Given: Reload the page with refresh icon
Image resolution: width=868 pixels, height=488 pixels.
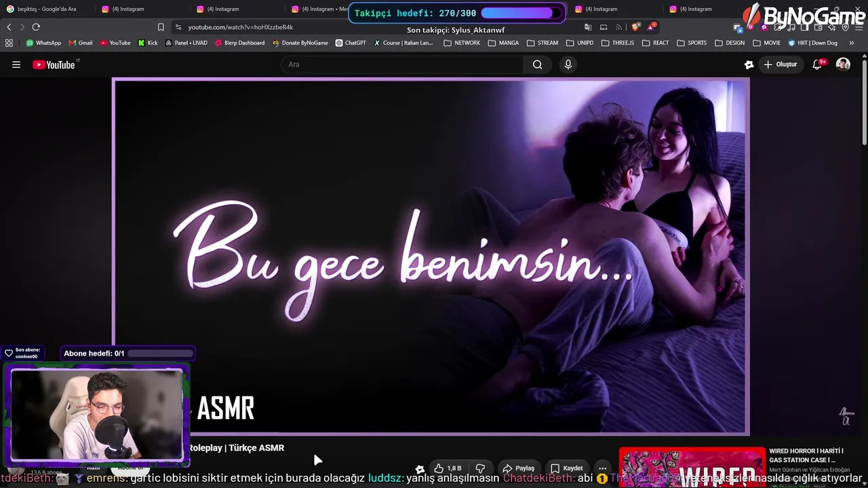Looking at the screenshot, I should (36, 27).
